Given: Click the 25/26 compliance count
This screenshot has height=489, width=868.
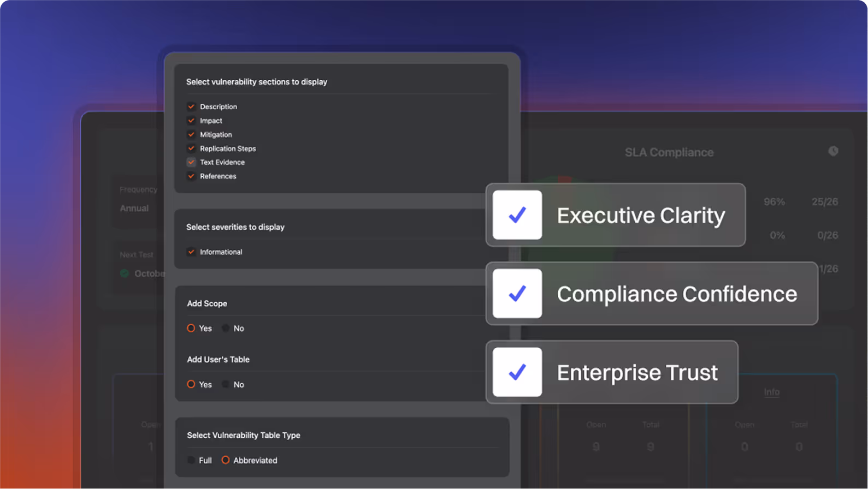Looking at the screenshot, I should [825, 202].
